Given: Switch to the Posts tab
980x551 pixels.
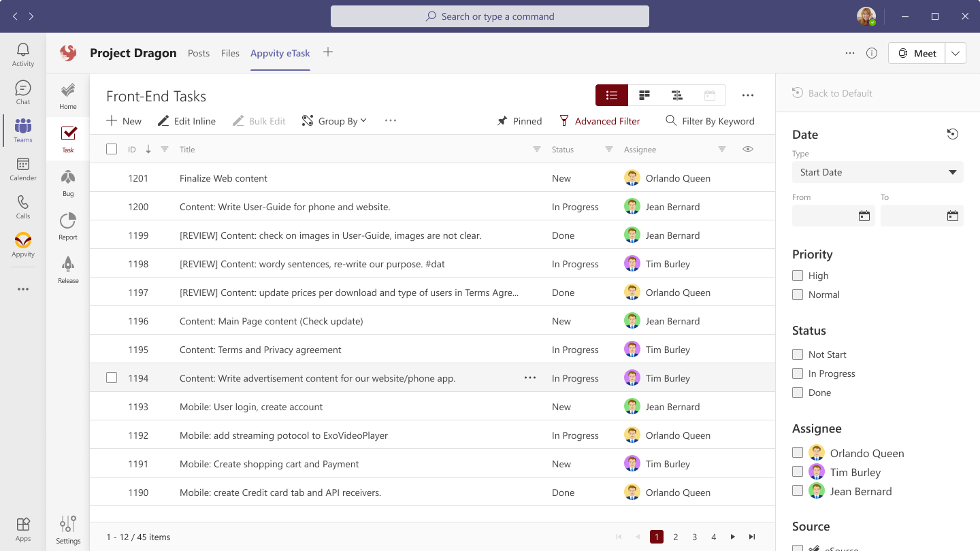Looking at the screenshot, I should [199, 52].
